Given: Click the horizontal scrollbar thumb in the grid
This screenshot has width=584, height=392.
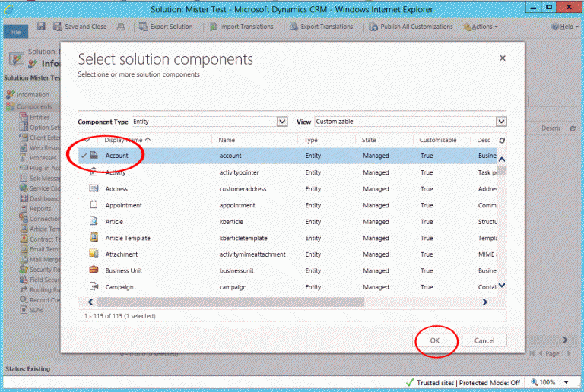Looking at the screenshot, I should point(230,302).
